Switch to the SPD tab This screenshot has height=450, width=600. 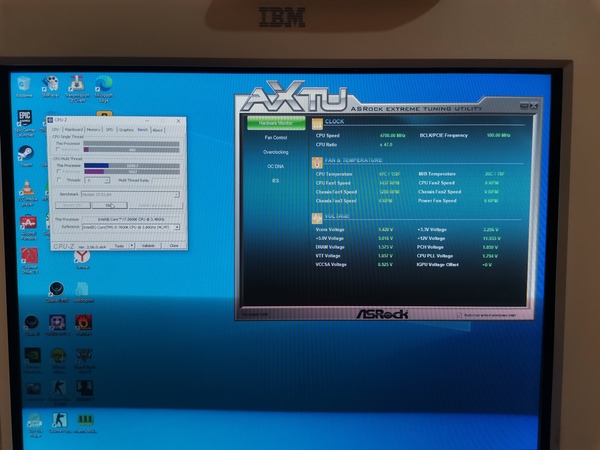109,130
